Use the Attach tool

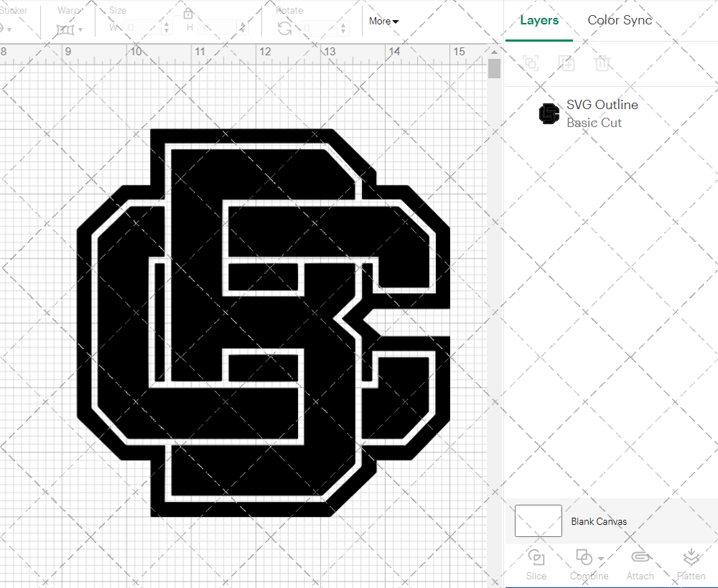click(x=640, y=564)
